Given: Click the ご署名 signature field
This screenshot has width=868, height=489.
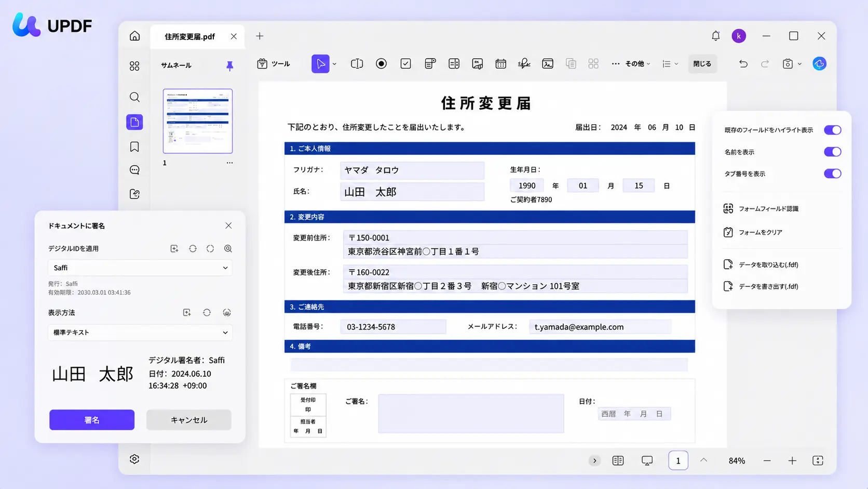Looking at the screenshot, I should point(471,414).
